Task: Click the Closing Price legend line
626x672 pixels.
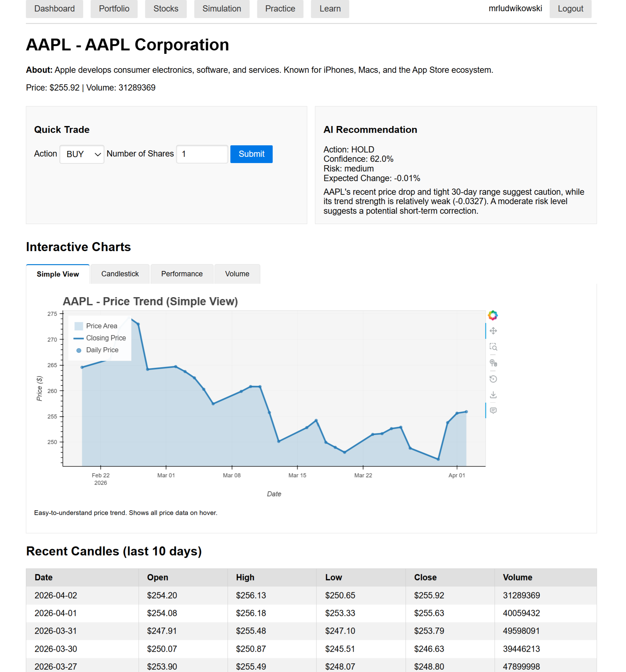Action: point(78,338)
